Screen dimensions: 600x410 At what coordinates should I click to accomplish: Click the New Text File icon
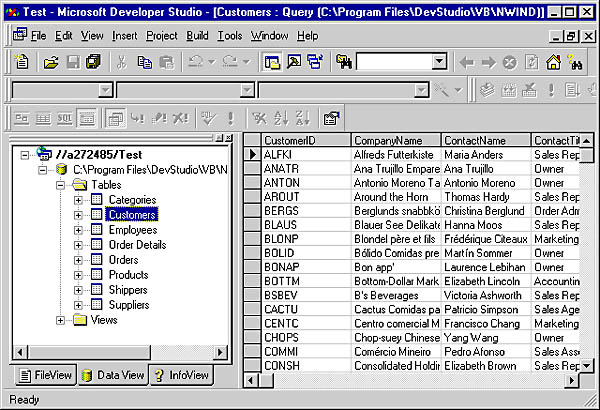point(21,62)
